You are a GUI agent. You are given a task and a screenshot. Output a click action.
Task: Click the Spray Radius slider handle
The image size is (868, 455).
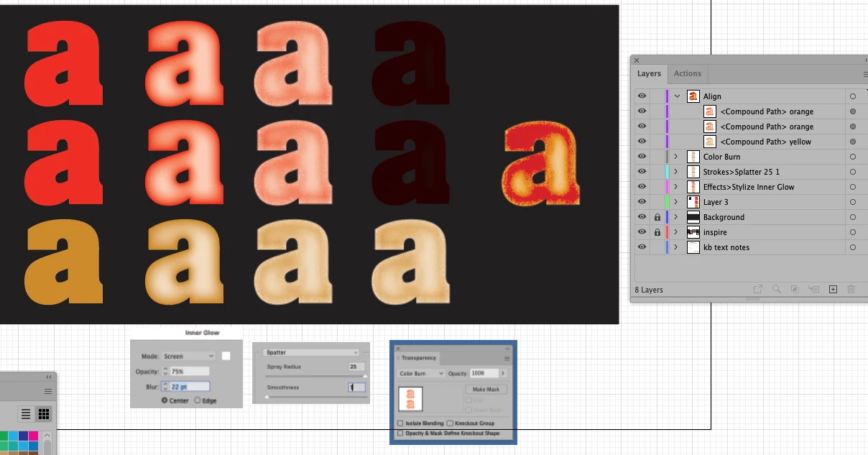click(x=365, y=376)
